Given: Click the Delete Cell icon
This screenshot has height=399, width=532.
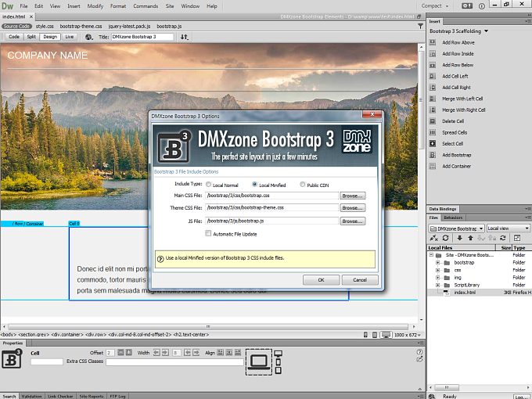Looking at the screenshot, I should click(x=433, y=121).
